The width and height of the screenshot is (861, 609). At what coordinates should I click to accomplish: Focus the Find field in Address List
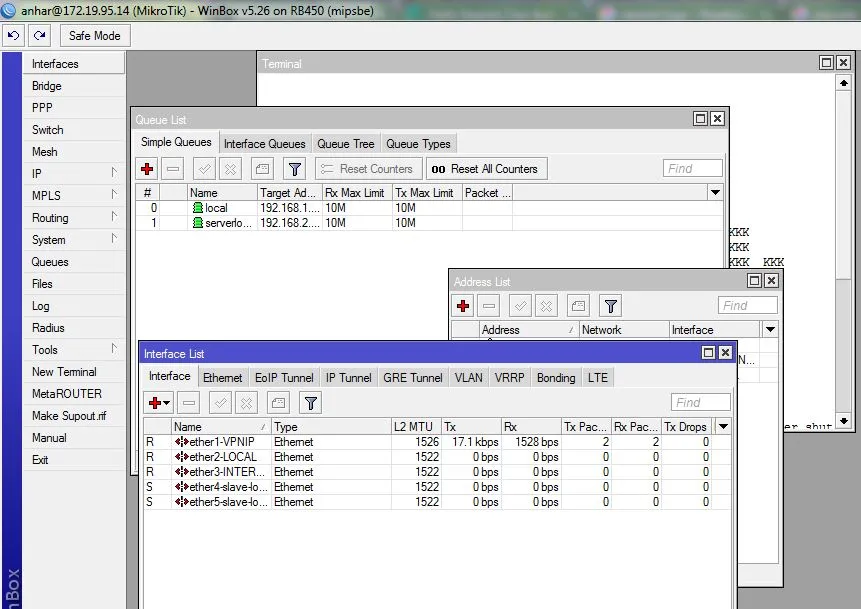click(x=747, y=305)
